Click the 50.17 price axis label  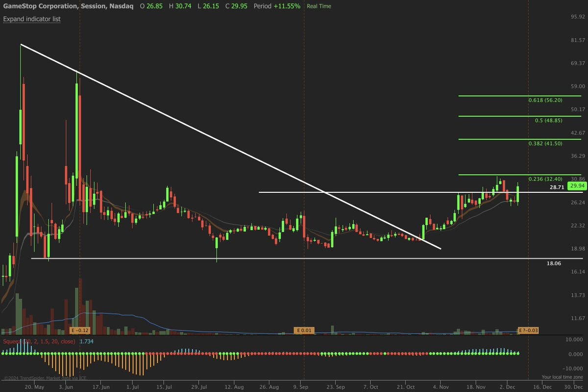coord(578,109)
